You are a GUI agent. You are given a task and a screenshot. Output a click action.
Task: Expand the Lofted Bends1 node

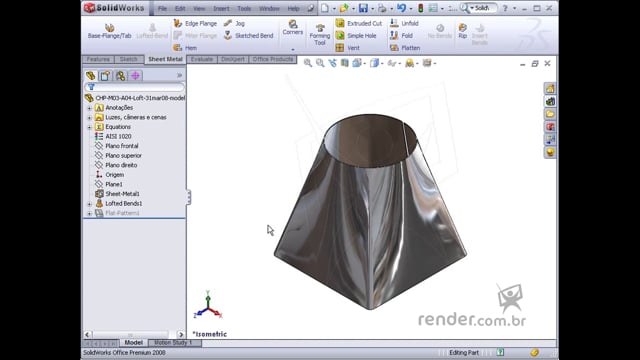(89, 203)
